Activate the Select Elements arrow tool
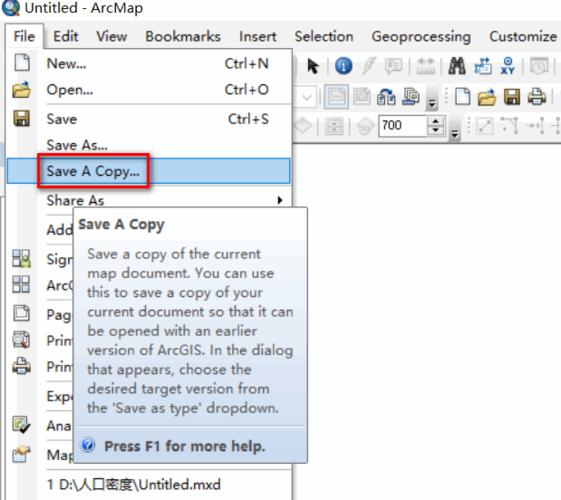Image resolution: width=561 pixels, height=500 pixels. (x=313, y=66)
